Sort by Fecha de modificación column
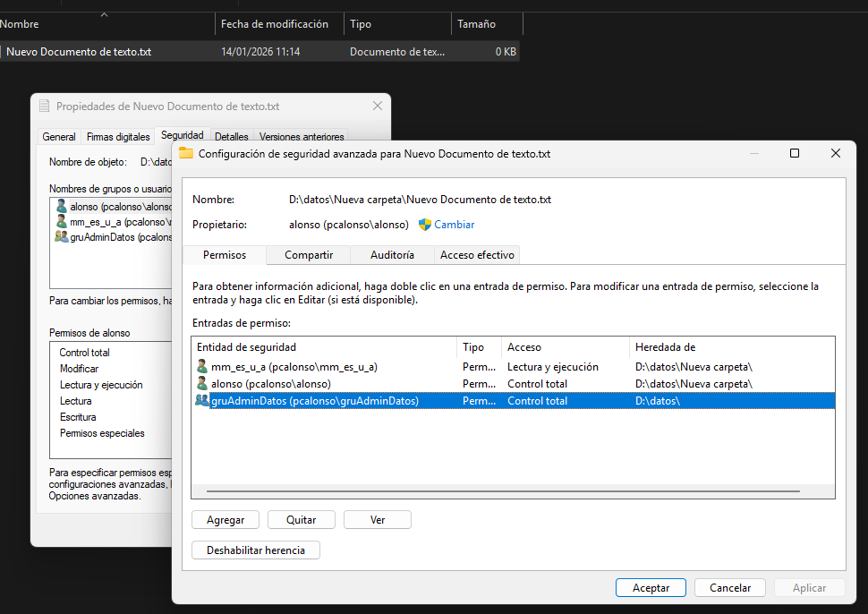The image size is (868, 614). pyautogui.click(x=275, y=24)
